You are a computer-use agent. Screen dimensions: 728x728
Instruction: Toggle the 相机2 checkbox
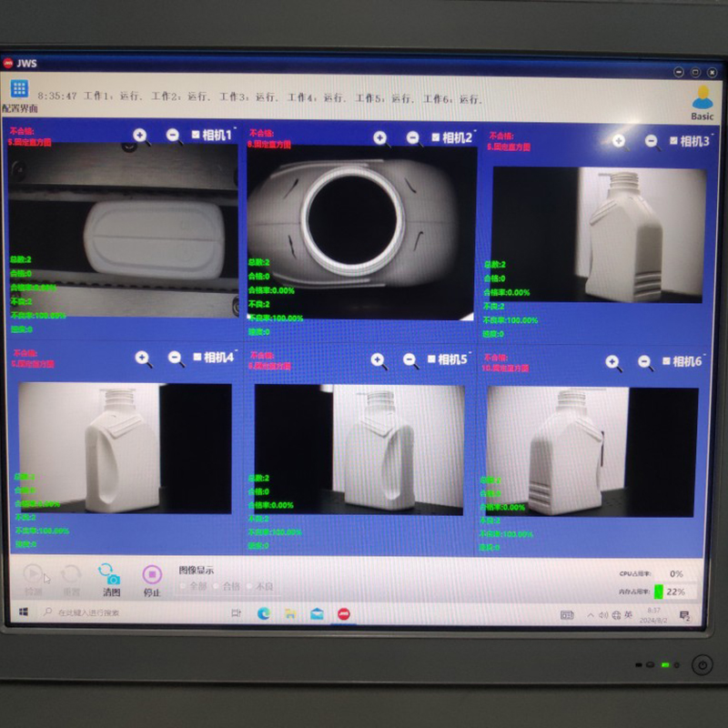(436, 137)
